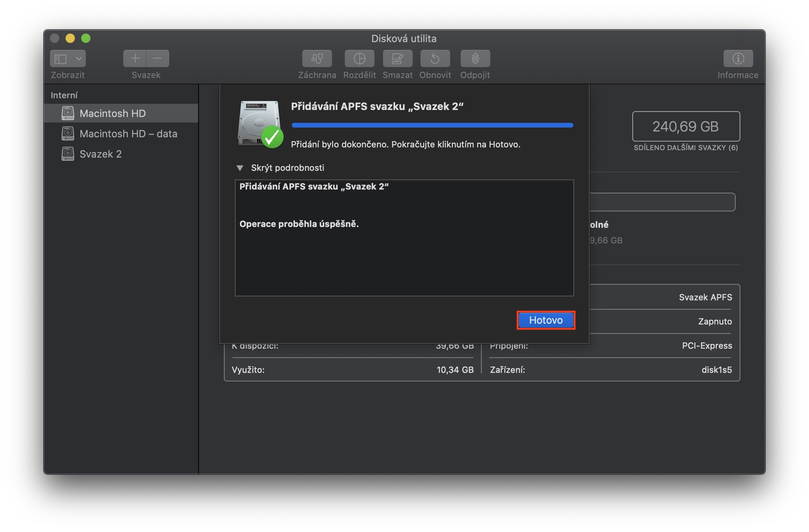Image resolution: width=809 pixels, height=532 pixels.
Task: Toggle the sidebar view button
Action: (60, 59)
